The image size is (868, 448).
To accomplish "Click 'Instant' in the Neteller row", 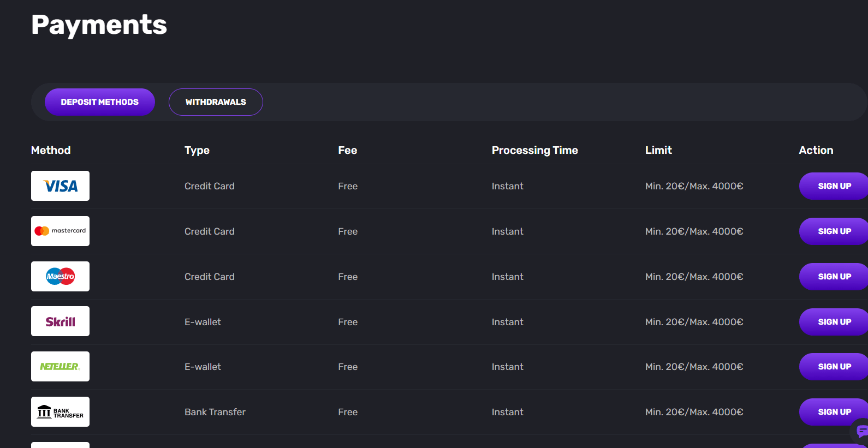I will pos(507,367).
